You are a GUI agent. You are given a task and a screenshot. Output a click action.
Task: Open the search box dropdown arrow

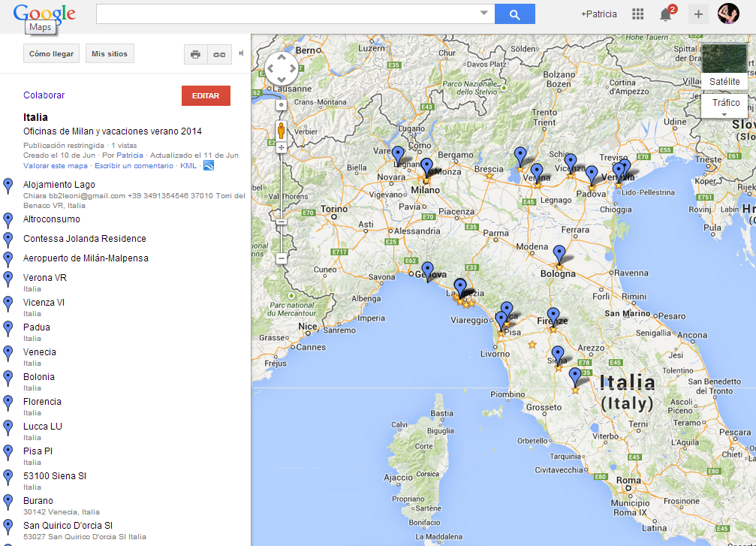[484, 14]
